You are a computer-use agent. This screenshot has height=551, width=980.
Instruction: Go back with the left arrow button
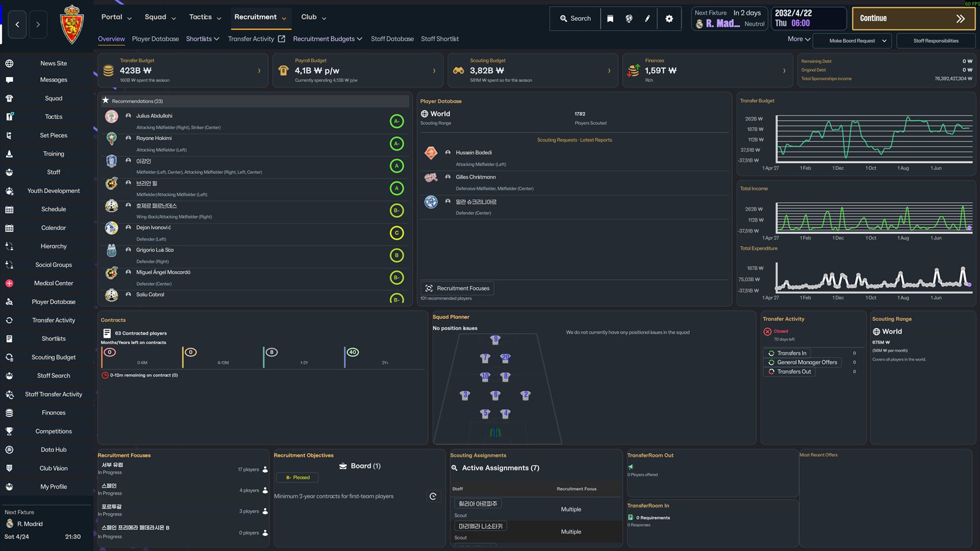pos(17,24)
